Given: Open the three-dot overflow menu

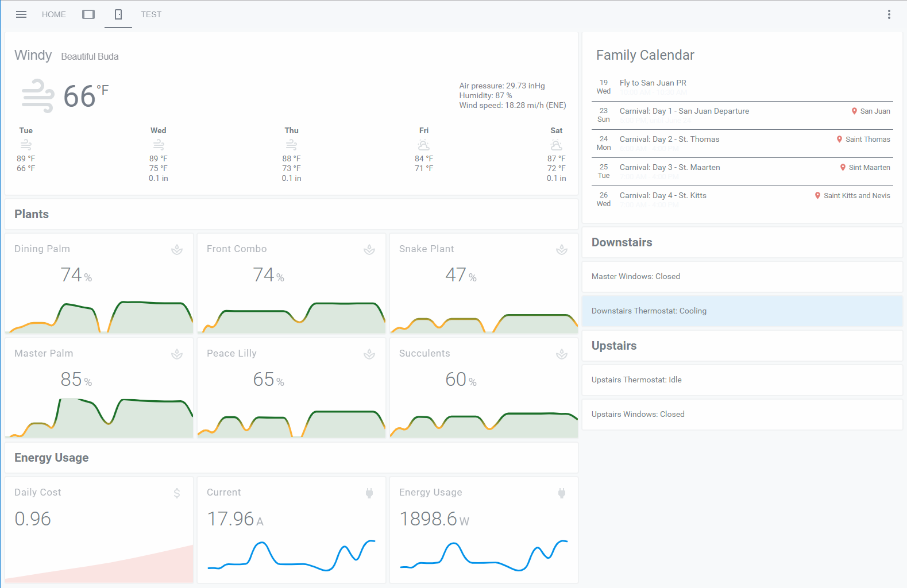Looking at the screenshot, I should (889, 14).
